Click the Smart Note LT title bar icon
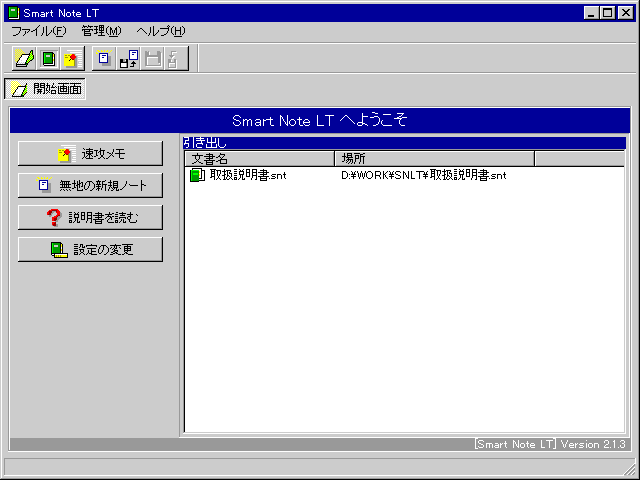 [x=14, y=13]
